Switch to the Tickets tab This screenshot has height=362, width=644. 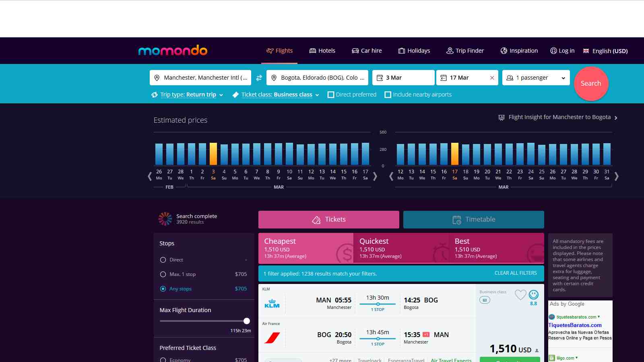pos(329,220)
